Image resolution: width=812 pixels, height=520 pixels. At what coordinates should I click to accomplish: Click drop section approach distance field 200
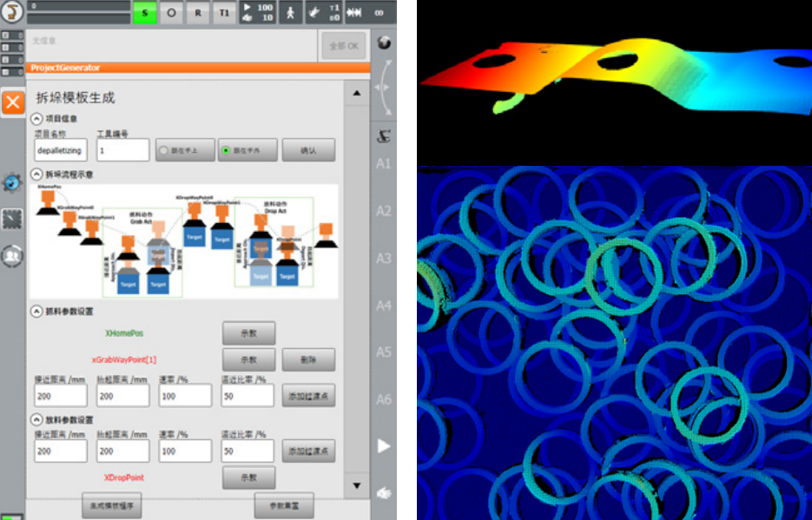point(61,451)
